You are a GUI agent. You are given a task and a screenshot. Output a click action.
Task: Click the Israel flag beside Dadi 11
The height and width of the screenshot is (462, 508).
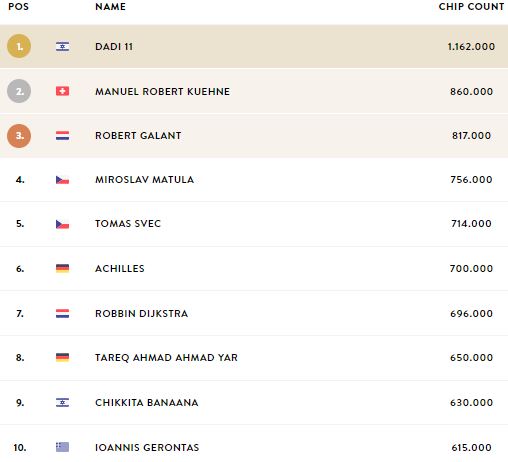tap(62, 46)
